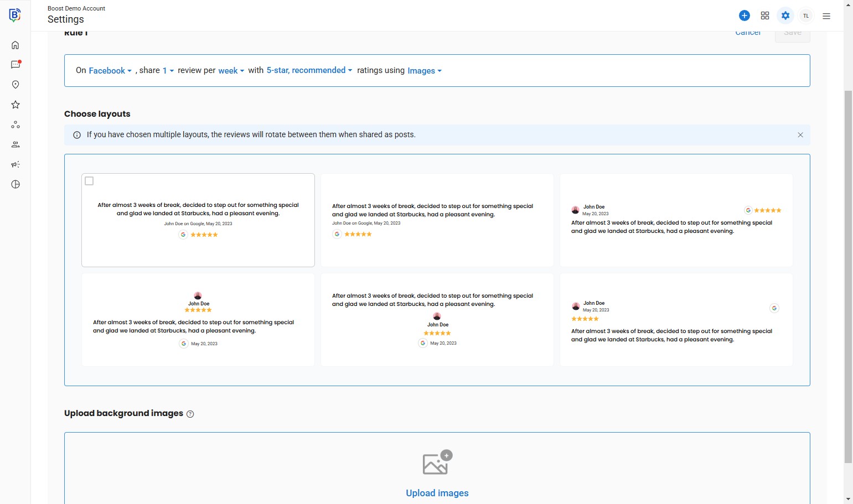Open the contacts people sidebar icon
Image resolution: width=853 pixels, height=504 pixels.
coord(15,144)
